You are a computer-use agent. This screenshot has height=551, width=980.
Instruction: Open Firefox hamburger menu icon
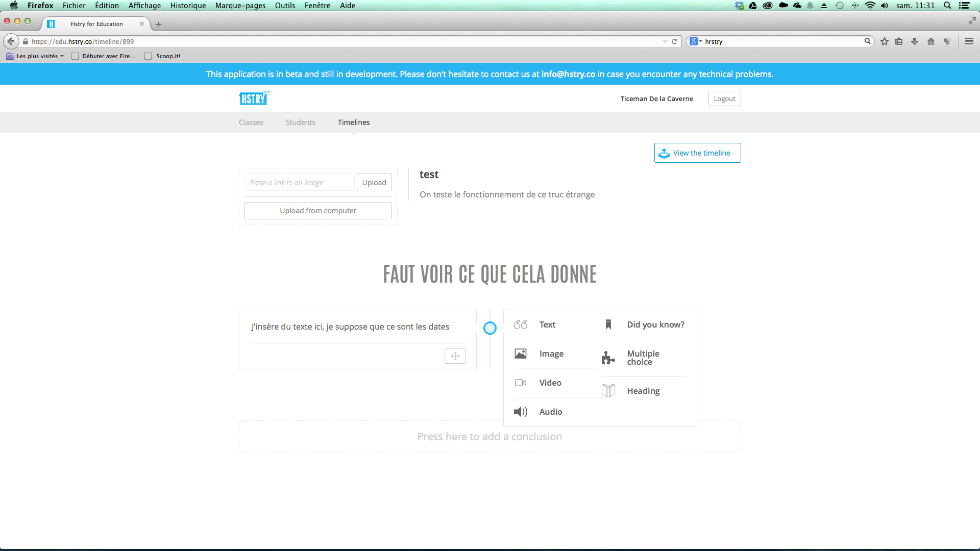(x=969, y=41)
